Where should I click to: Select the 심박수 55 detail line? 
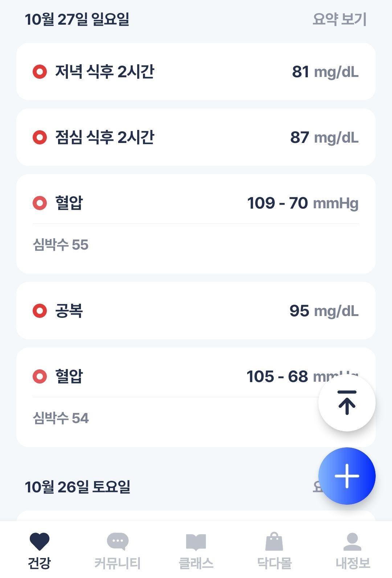click(61, 245)
